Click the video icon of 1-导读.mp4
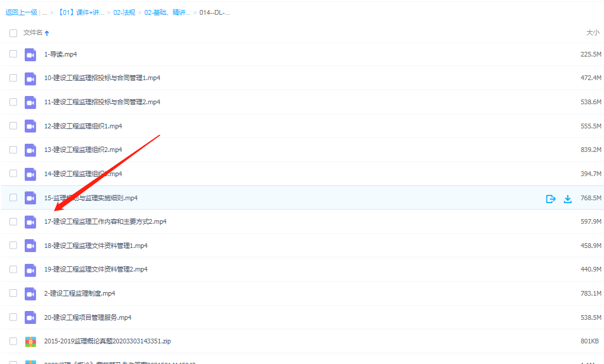The height and width of the screenshot is (364, 604). (31, 55)
